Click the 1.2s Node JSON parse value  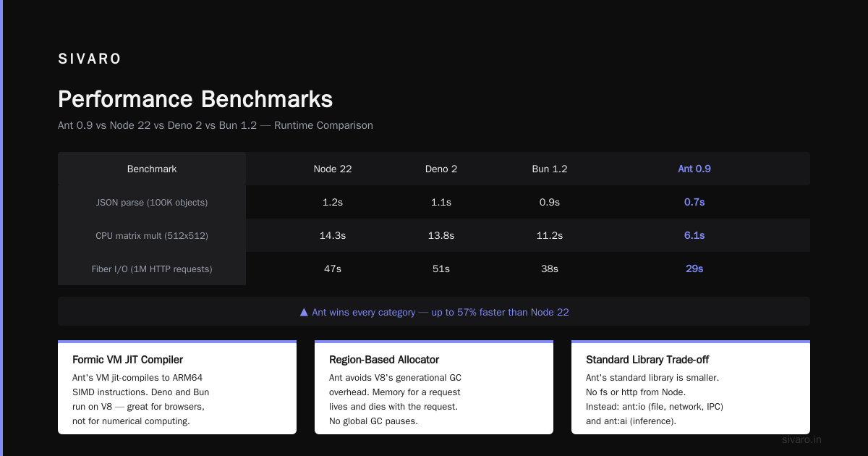(333, 202)
